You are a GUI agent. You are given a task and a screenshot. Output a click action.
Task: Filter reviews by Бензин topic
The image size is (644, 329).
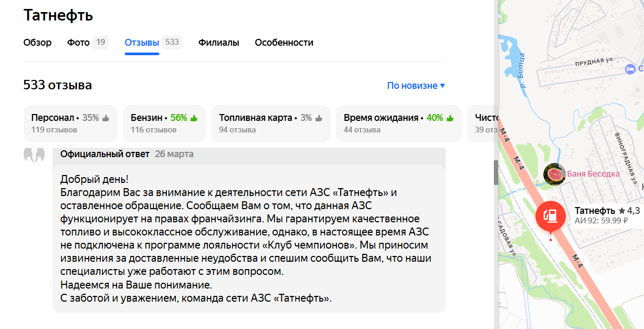164,124
